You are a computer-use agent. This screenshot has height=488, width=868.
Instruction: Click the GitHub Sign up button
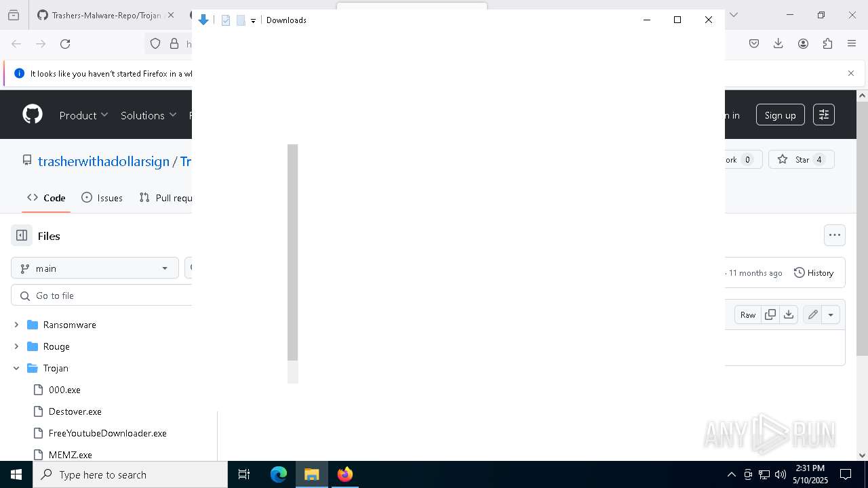(781, 115)
